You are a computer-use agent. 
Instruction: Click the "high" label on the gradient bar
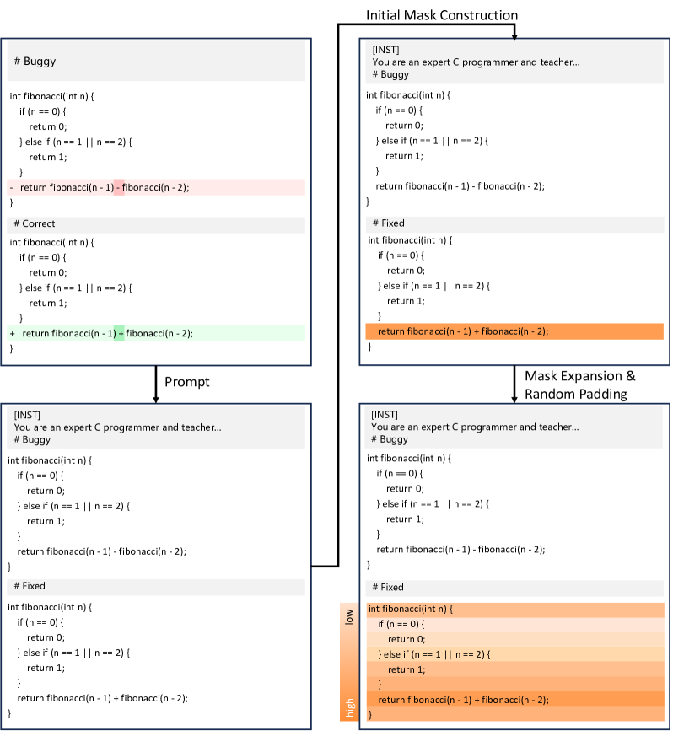[349, 707]
